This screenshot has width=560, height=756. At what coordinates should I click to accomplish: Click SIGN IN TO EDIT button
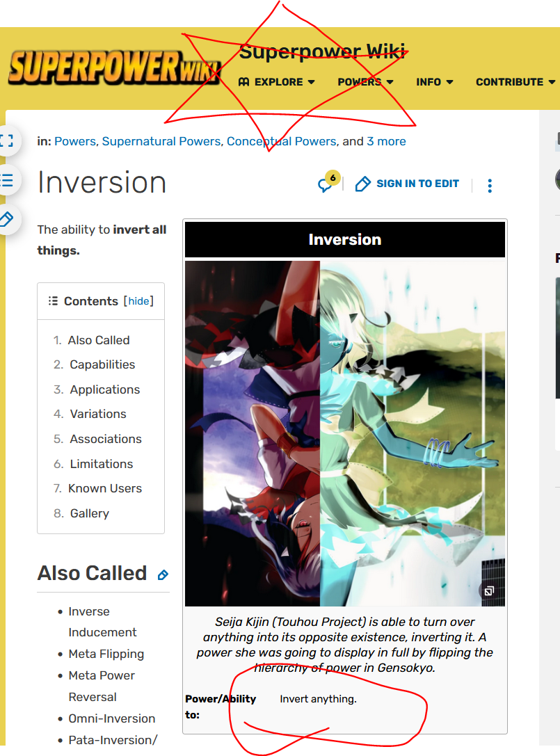(408, 184)
